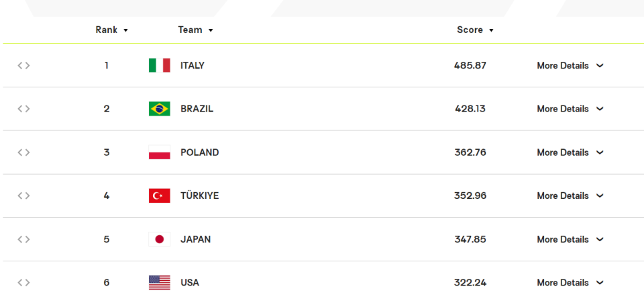Select the TÜRKIYE team name
The height and width of the screenshot is (303, 644).
pos(200,196)
